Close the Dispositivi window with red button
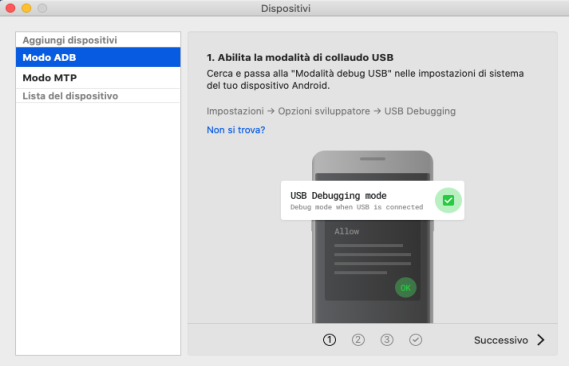 [x=11, y=8]
